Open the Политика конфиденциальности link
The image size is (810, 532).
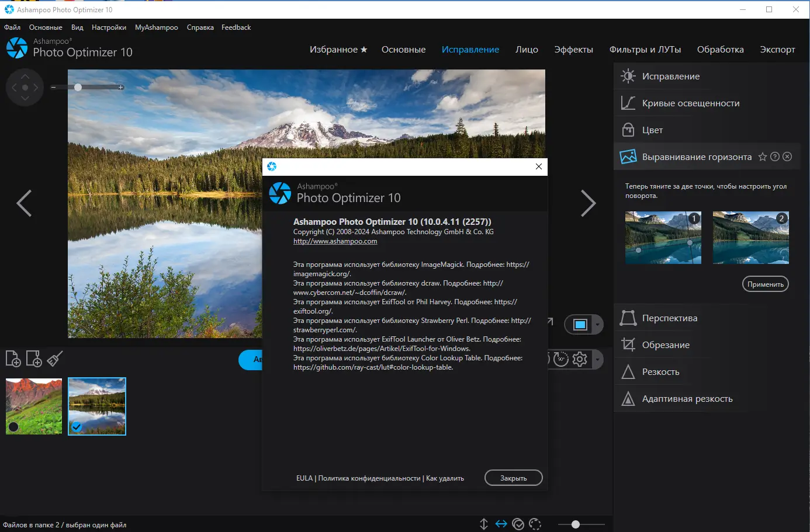[x=369, y=478]
